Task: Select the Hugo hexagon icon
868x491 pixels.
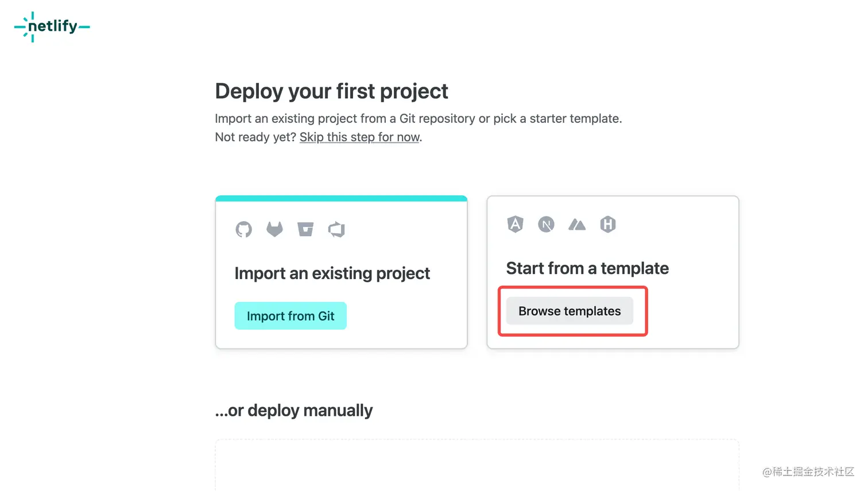Action: tap(608, 225)
